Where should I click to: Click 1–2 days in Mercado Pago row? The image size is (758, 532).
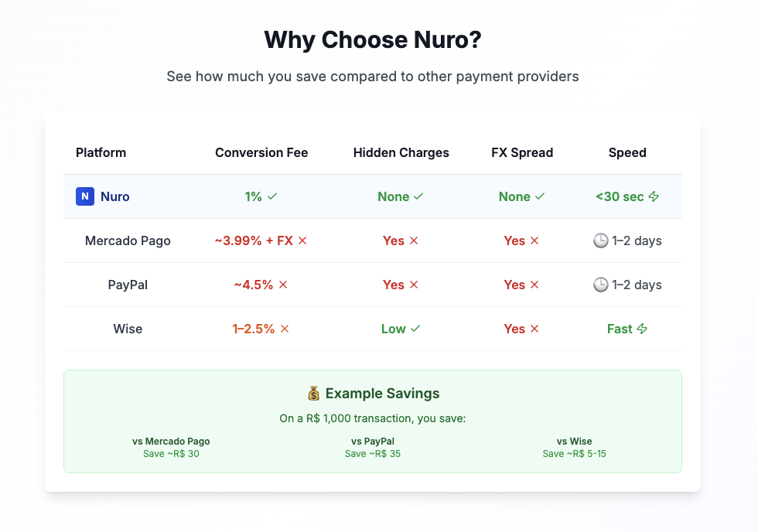click(637, 240)
